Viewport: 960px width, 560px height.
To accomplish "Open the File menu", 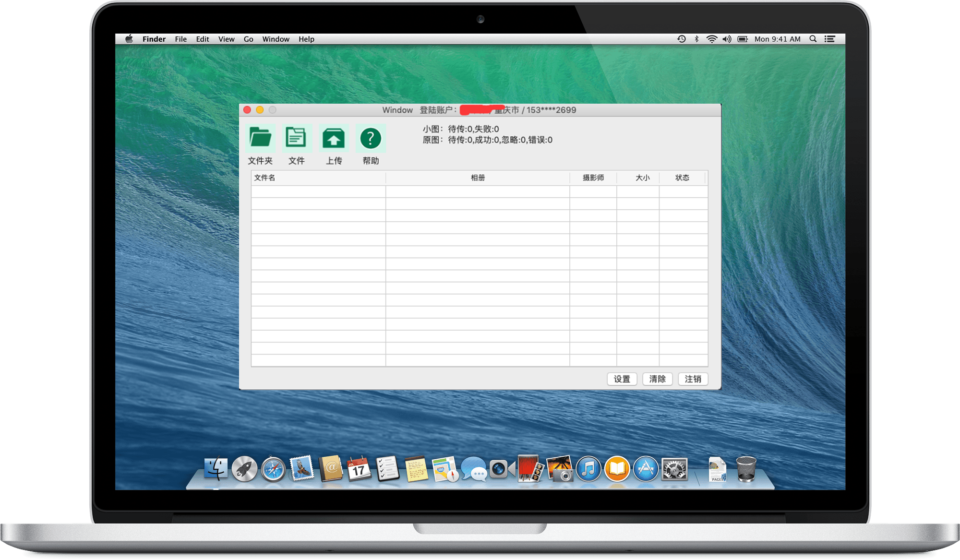I will click(180, 39).
